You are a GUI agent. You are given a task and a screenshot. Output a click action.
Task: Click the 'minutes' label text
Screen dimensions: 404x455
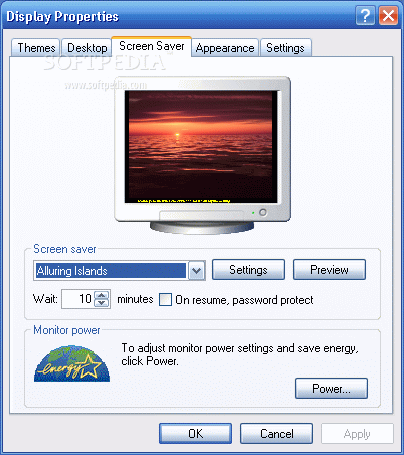pos(135,299)
